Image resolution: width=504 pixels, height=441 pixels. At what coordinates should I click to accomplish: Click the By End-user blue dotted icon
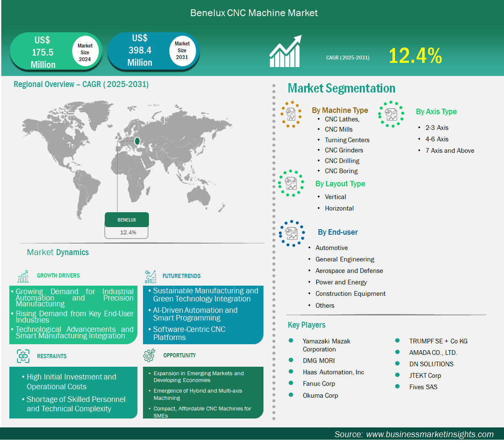(291, 233)
